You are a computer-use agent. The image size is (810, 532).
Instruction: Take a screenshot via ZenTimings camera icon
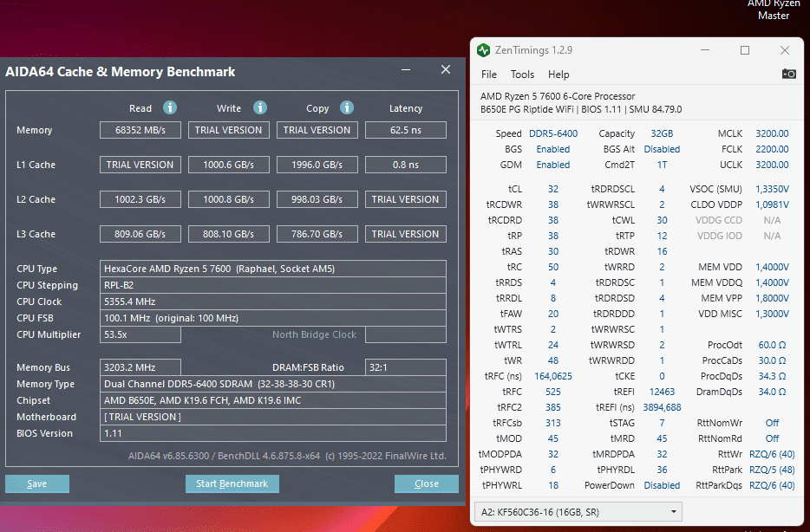coord(788,74)
